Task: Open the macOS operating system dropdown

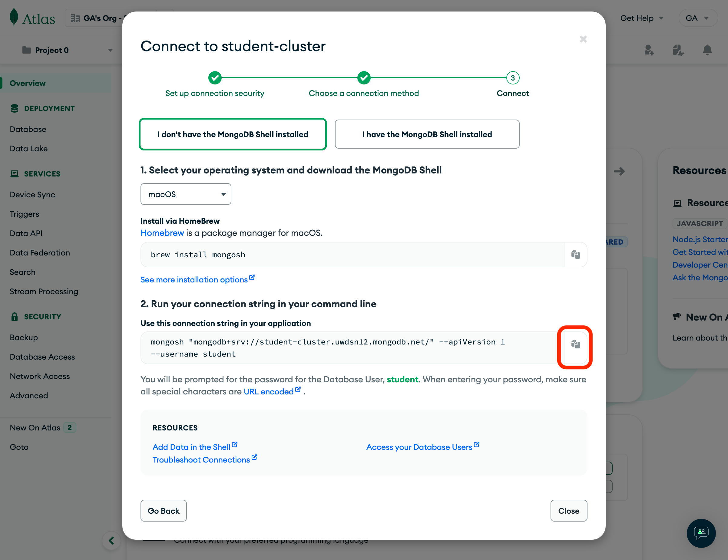Action: click(186, 194)
